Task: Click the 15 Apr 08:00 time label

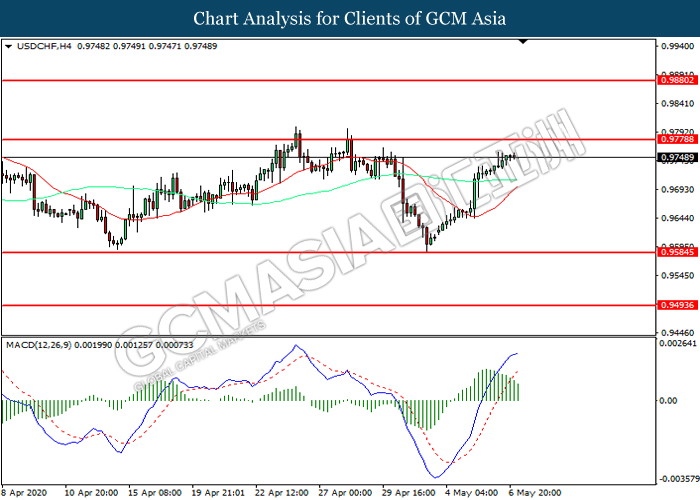Action: (x=154, y=493)
